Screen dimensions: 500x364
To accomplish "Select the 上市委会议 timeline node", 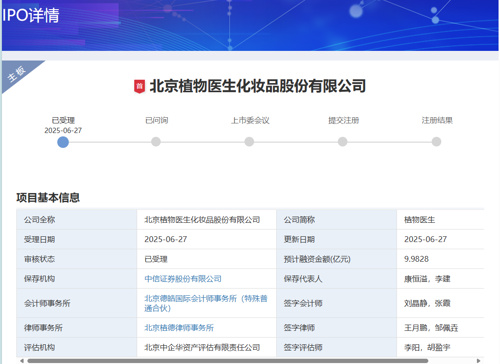I will click(249, 142).
